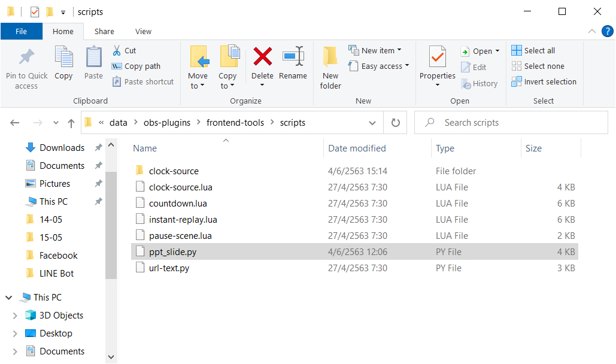The height and width of the screenshot is (364, 616).
Task: Expand the Easy access dropdown
Action: (x=379, y=66)
